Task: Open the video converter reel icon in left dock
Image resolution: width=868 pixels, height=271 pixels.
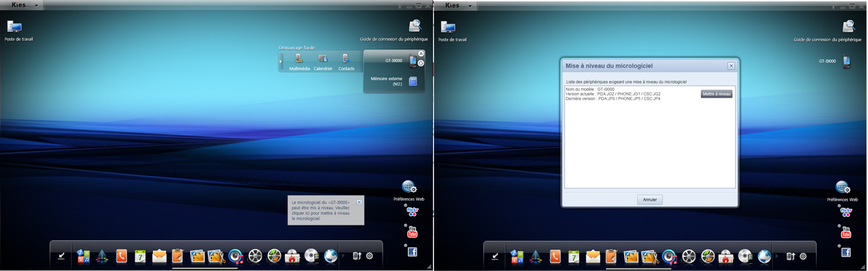Action: 274,256
